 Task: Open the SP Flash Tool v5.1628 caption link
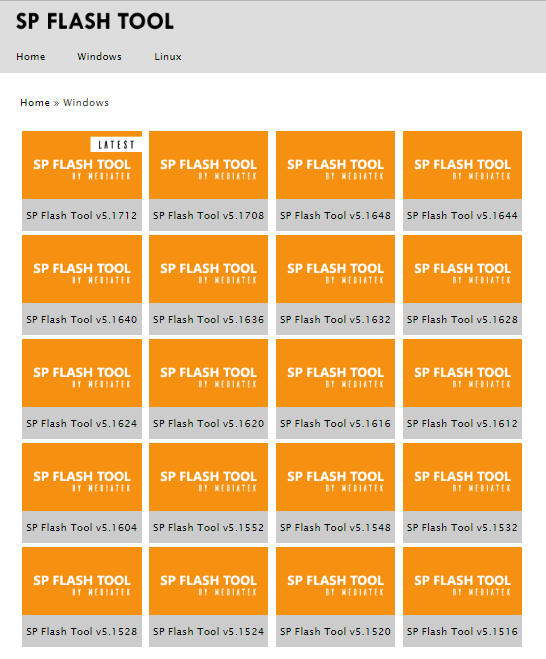[x=462, y=319]
